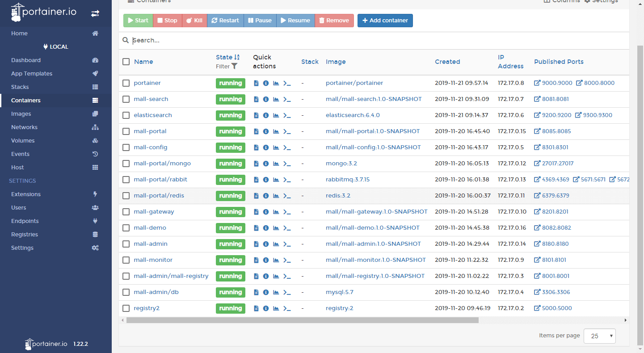
Task: Sort containers by State column header
Action: [224, 57]
